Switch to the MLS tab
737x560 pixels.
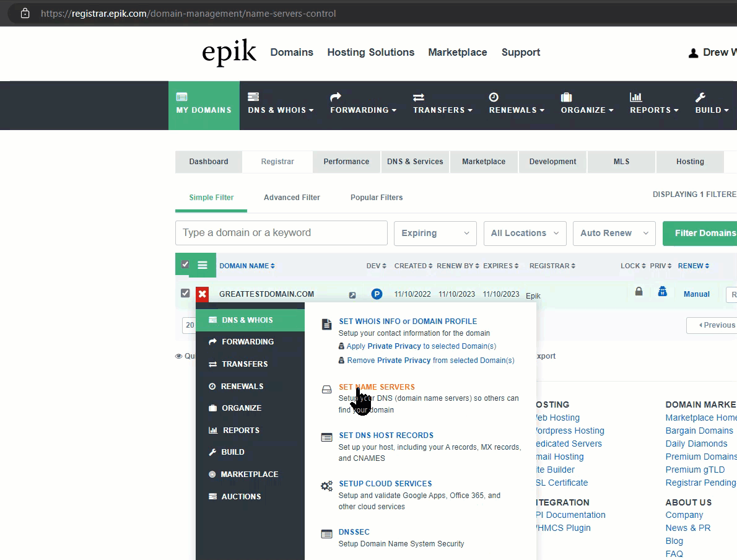[621, 162]
